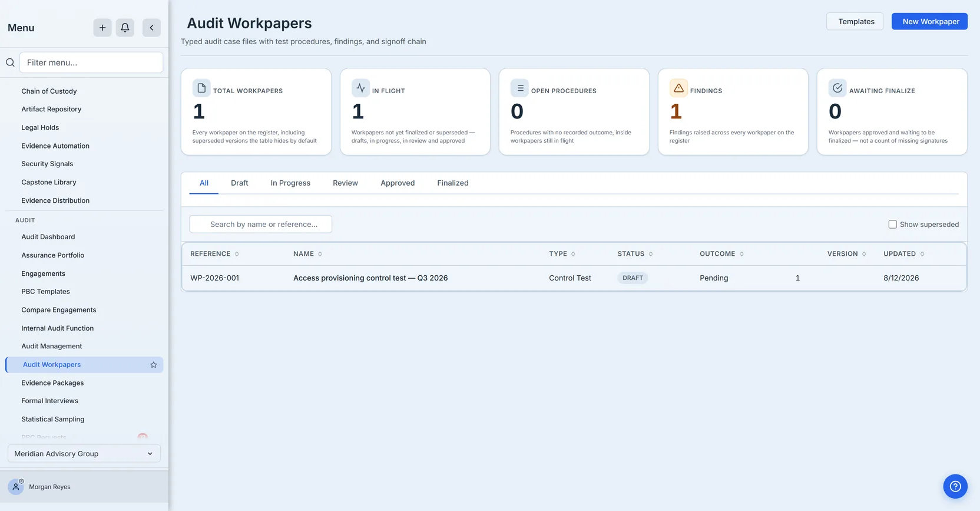Screen dimensions: 980x511
Task: Click the Pending outcome cell
Action: click(x=714, y=278)
